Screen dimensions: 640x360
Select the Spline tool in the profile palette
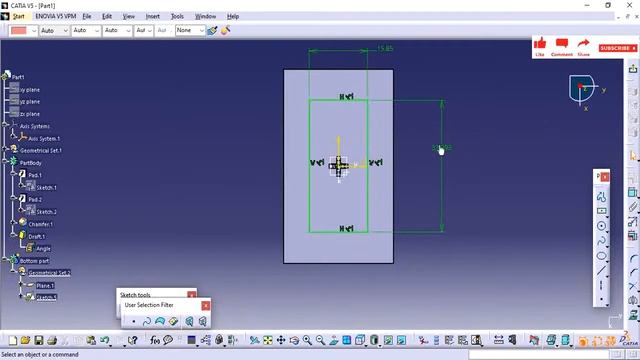(x=601, y=241)
